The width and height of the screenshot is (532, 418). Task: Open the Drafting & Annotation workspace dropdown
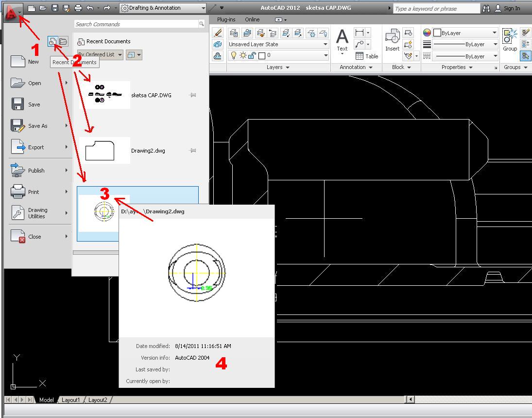point(163,8)
